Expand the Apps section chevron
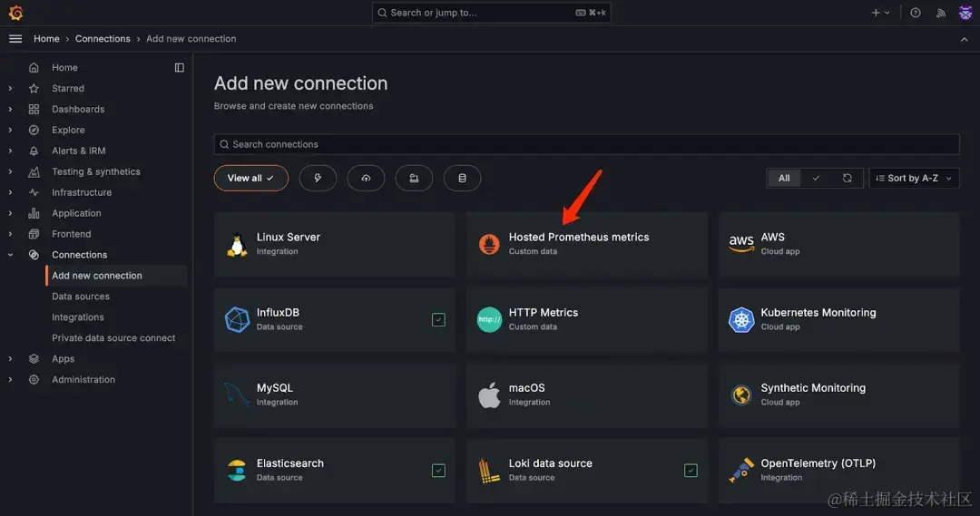Screen dimensions: 980x516 click(x=10, y=358)
